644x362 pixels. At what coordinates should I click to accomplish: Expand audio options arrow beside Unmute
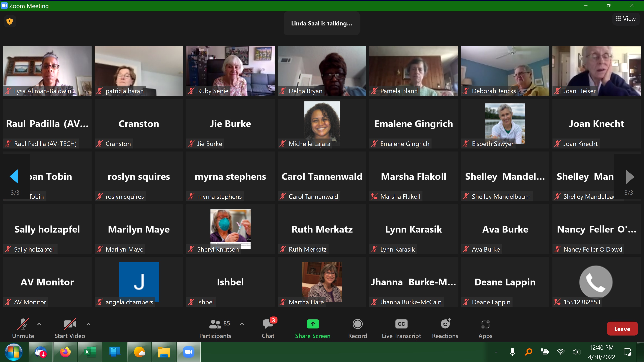click(39, 324)
